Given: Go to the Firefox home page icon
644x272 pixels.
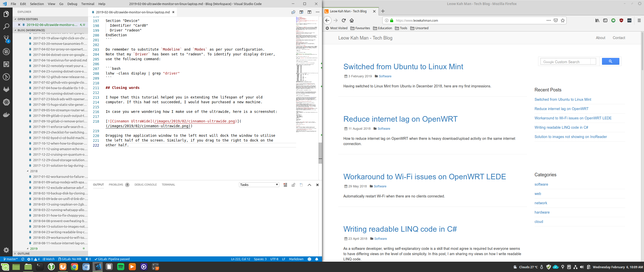Looking at the screenshot, I should (352, 20).
